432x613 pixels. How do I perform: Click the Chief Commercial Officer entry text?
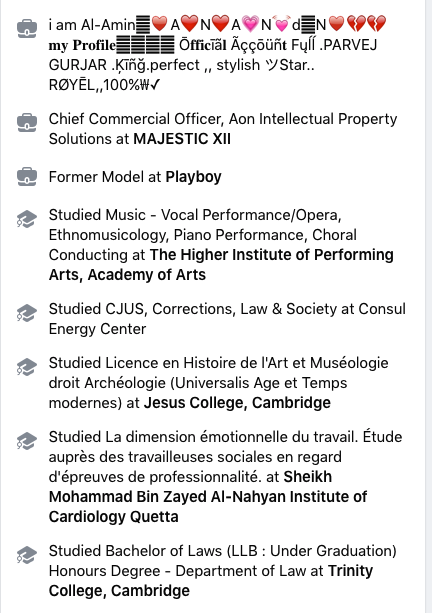[223, 129]
